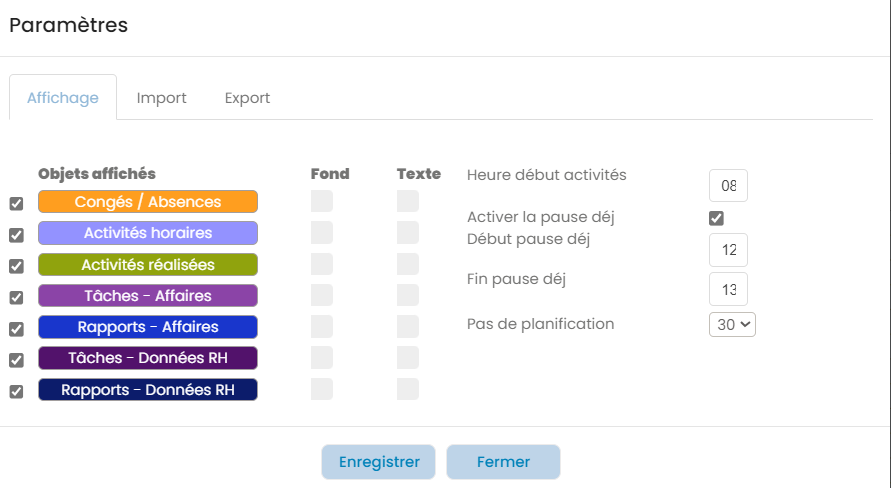
Task: Click the Heure début activités field
Action: (x=728, y=186)
